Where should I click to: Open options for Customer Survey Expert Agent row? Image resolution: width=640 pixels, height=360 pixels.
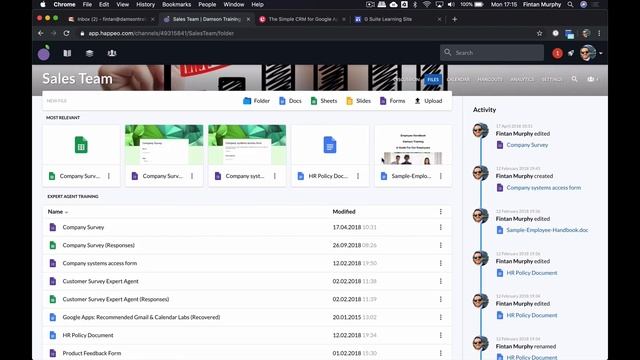pyautogui.click(x=441, y=281)
